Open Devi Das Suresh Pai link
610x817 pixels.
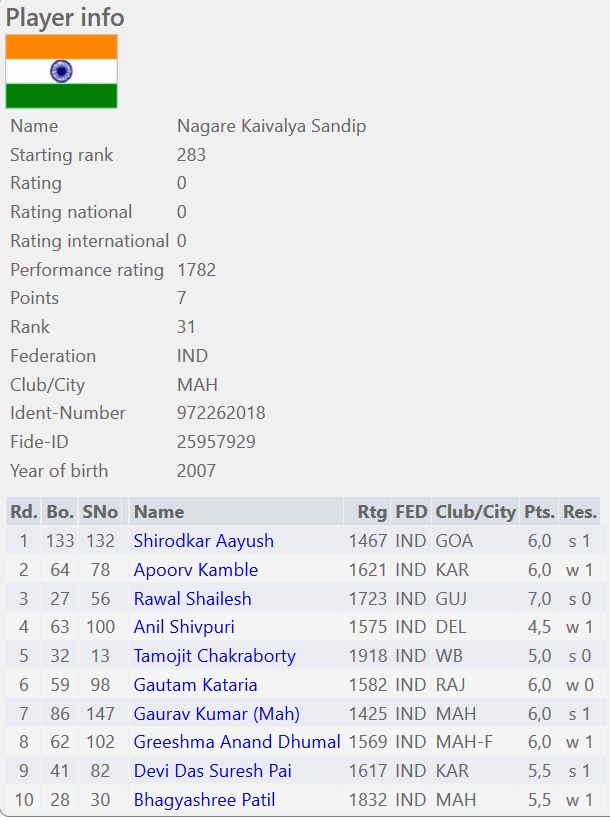(x=208, y=771)
